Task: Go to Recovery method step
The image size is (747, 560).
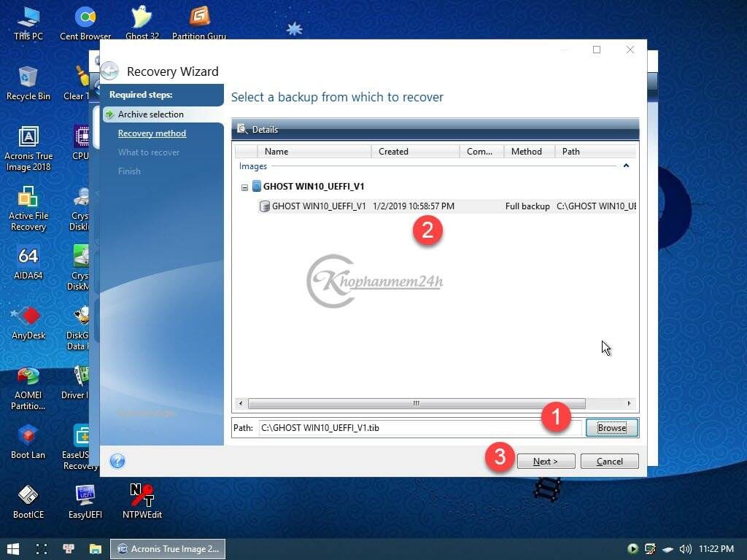Action: tap(152, 133)
